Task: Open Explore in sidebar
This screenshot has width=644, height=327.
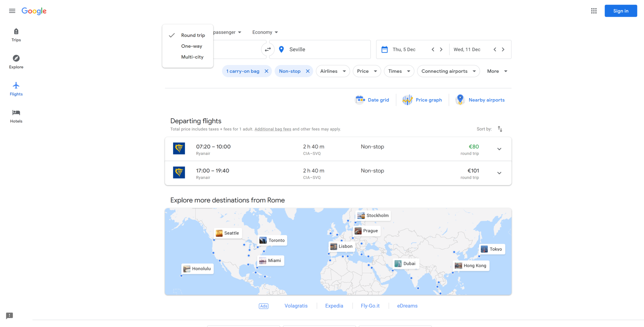Action: (x=16, y=62)
